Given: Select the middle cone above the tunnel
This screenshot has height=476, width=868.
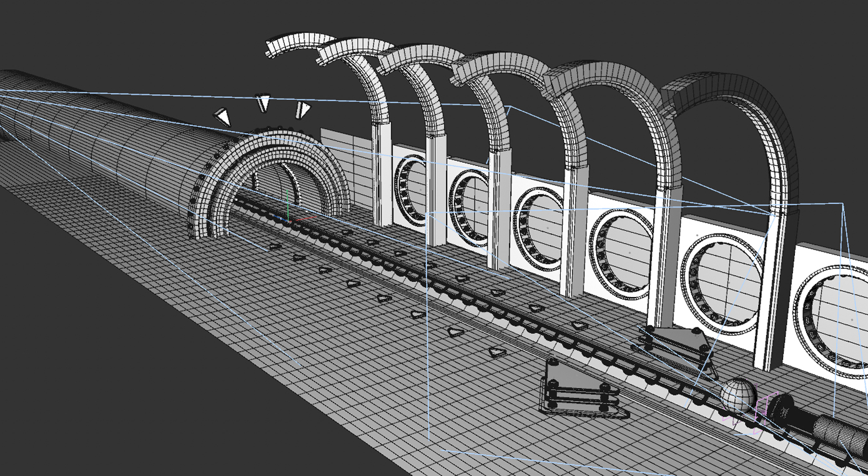Looking at the screenshot, I should 264,102.
